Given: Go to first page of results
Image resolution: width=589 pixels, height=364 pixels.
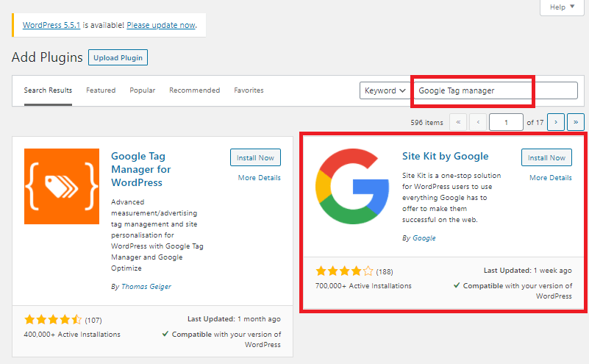Looking at the screenshot, I should pos(458,122).
